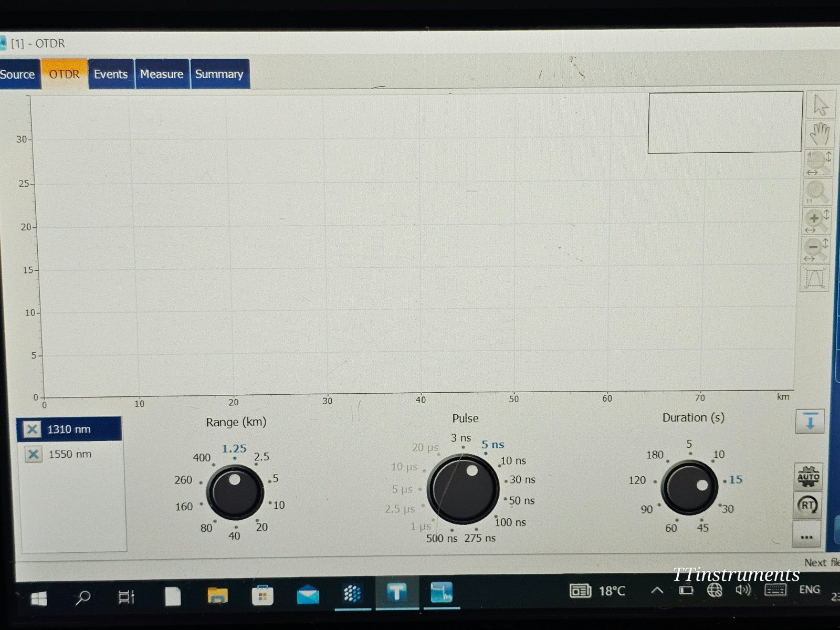Open the Summary tab
The height and width of the screenshot is (630, 840).
click(x=219, y=74)
